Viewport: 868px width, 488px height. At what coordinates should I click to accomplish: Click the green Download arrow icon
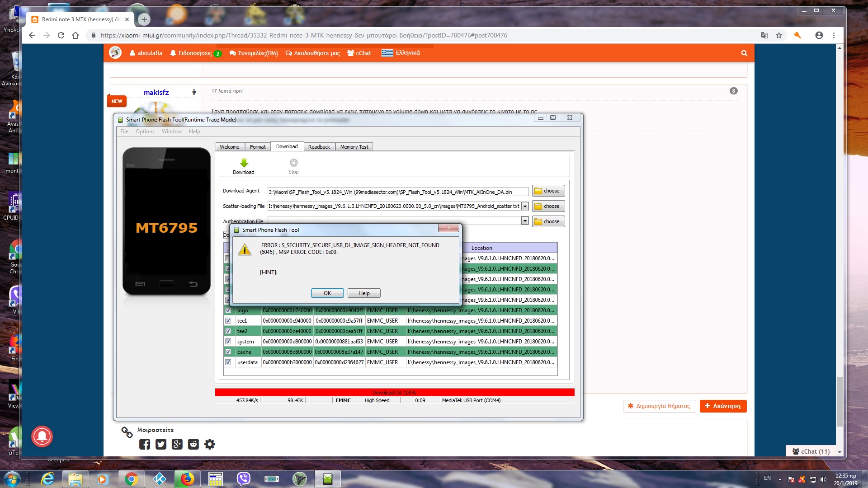(x=244, y=163)
